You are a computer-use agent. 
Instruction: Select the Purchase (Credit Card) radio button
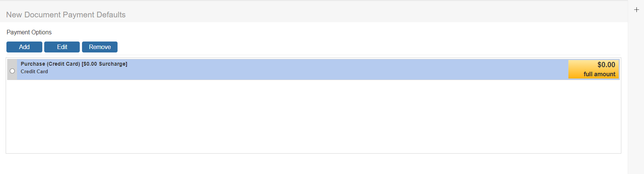click(12, 71)
